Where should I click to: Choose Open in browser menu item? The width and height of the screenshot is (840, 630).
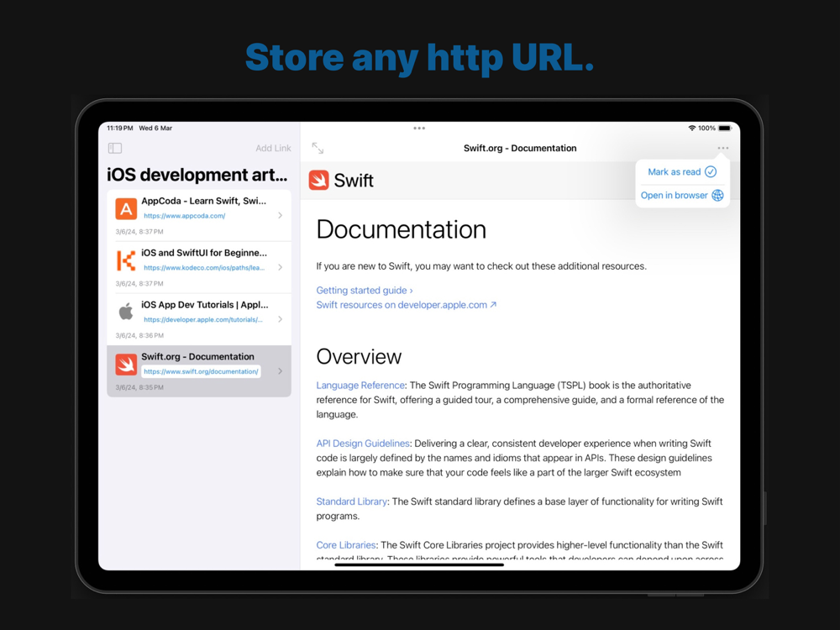(x=682, y=196)
